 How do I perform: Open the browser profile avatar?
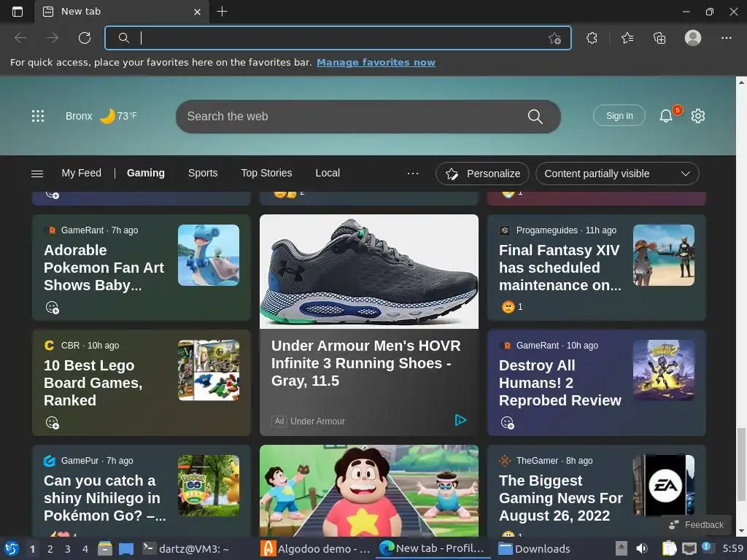693,38
